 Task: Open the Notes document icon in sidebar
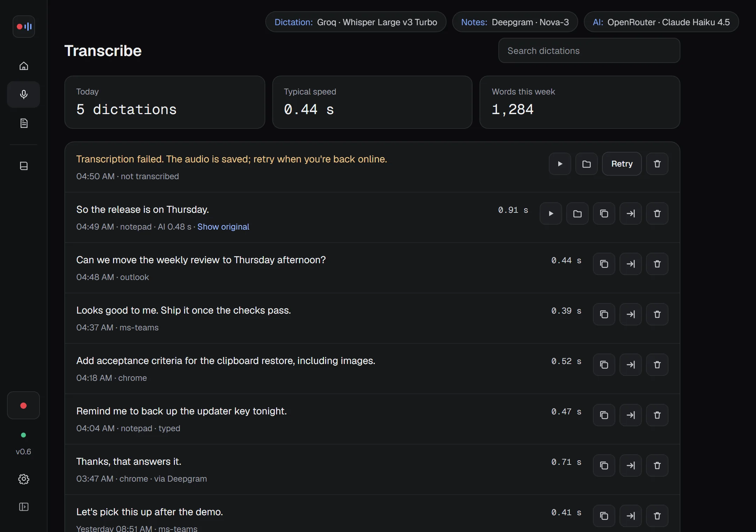pyautogui.click(x=23, y=123)
